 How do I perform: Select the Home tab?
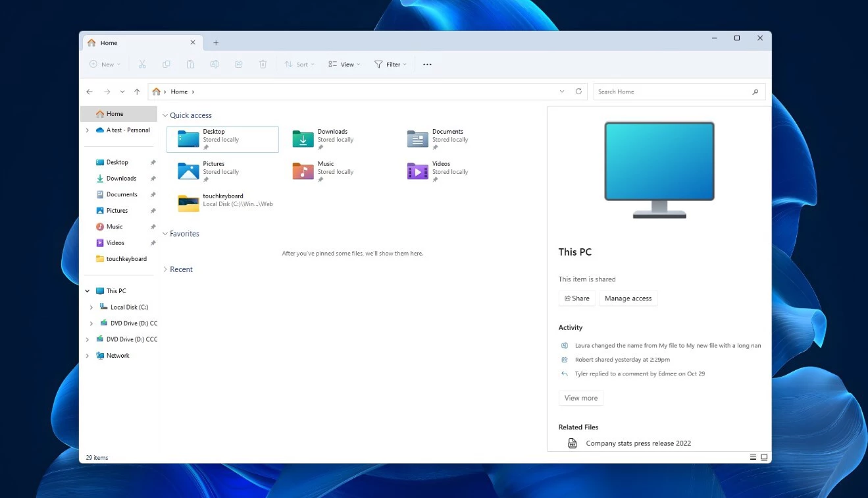pos(109,43)
